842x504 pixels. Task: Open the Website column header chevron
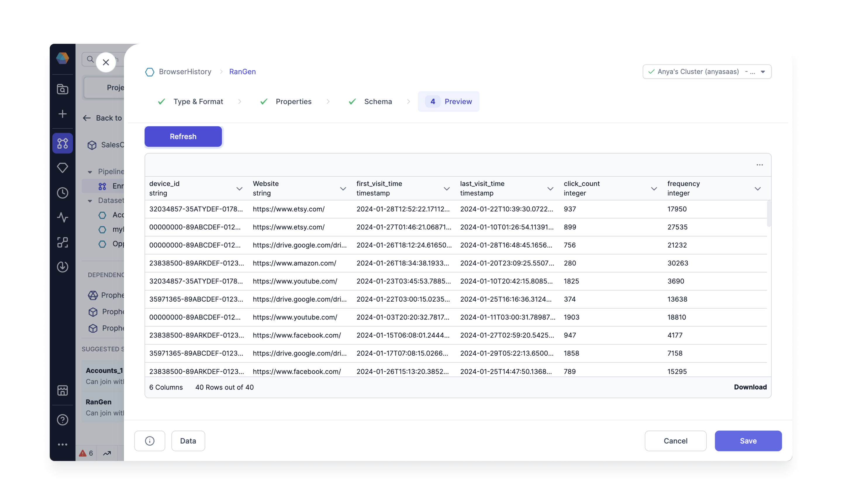[343, 189]
